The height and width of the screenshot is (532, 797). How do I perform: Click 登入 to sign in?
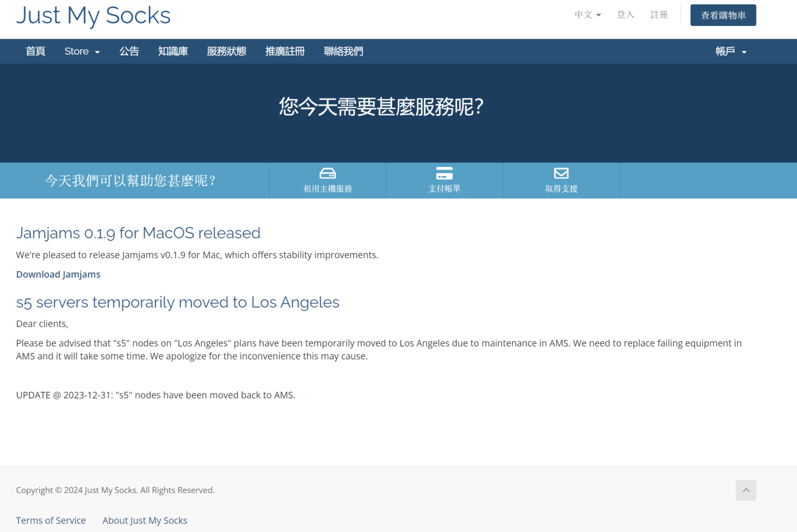point(625,15)
